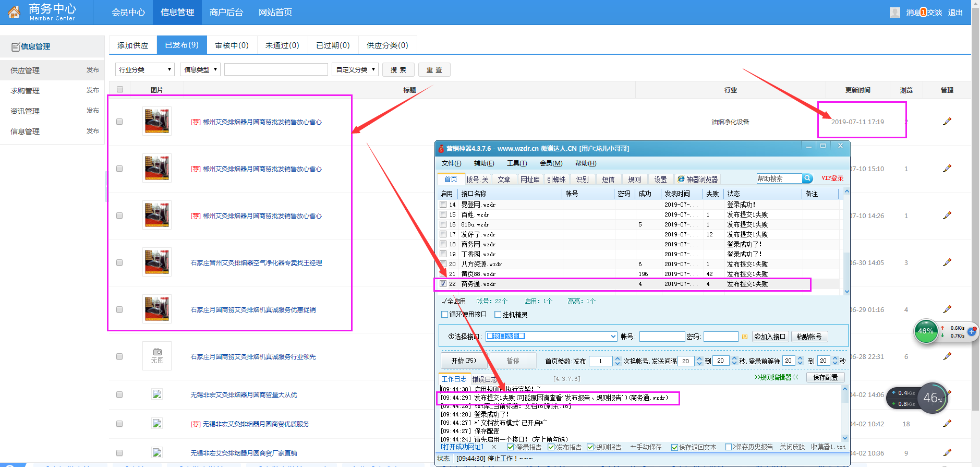
Task: Switch to the 神器浏览器 tab
Action: (x=697, y=179)
